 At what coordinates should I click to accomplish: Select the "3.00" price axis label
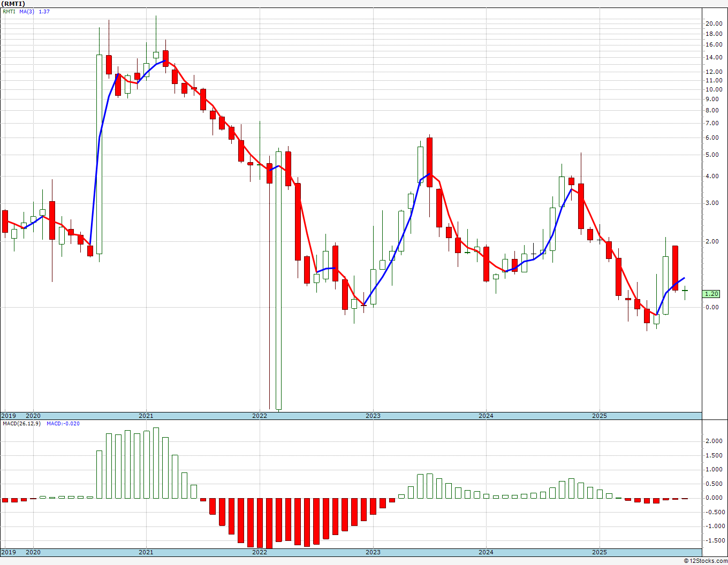point(712,203)
